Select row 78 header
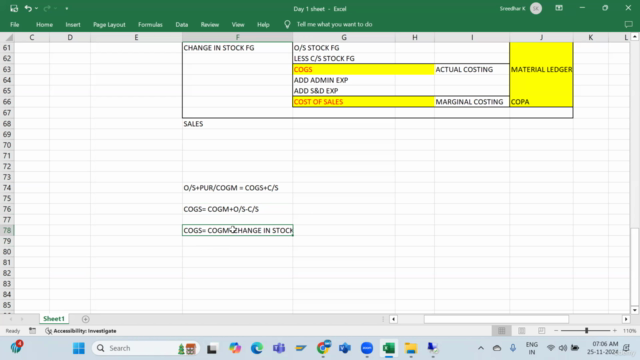This screenshot has width=640, height=360. click(7, 231)
